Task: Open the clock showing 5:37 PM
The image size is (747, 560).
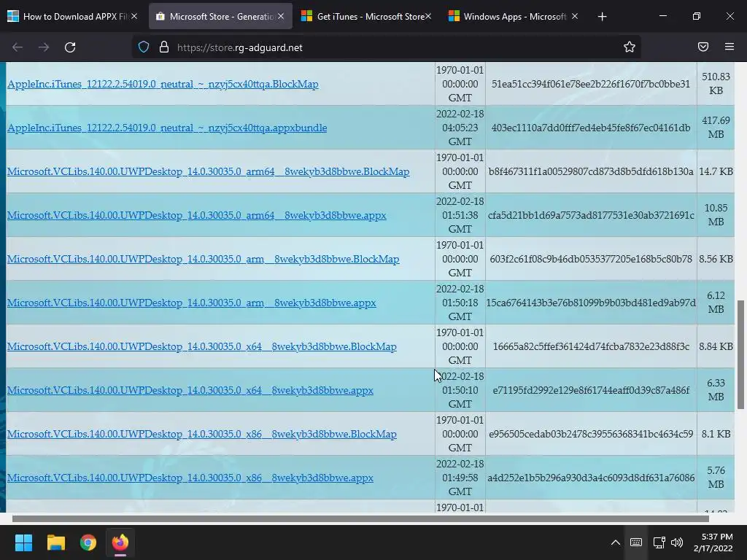Action: click(713, 542)
